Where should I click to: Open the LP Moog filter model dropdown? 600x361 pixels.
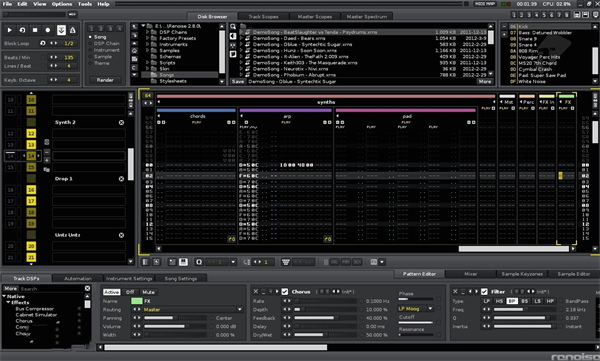416,309
